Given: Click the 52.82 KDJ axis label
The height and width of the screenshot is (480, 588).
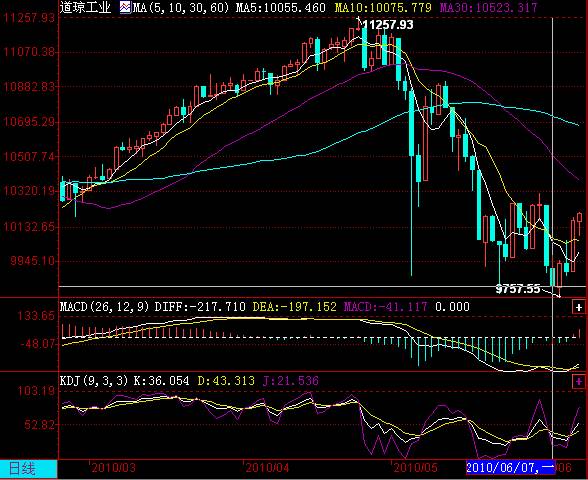Looking at the screenshot, I should [x=40, y=425].
